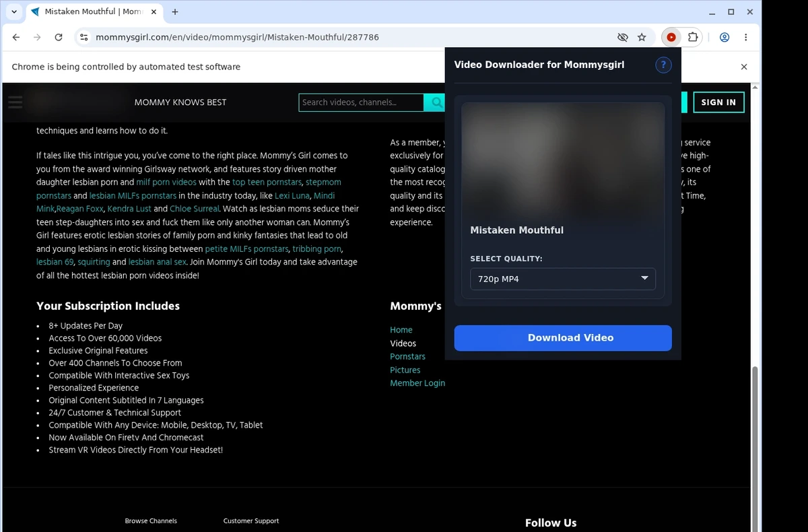This screenshot has width=808, height=532.
Task: Click the SIGN IN button
Action: [718, 102]
